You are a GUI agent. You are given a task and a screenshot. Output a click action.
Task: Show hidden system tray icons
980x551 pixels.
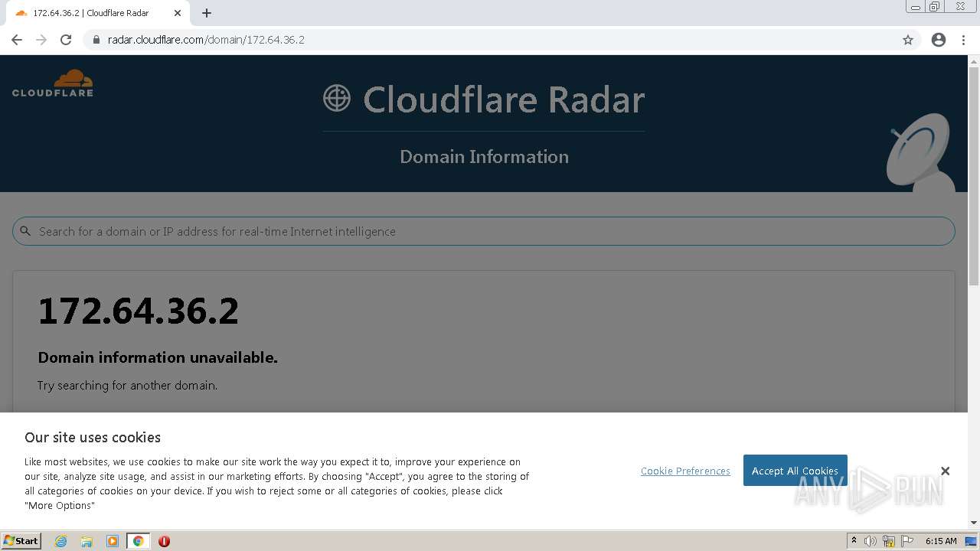point(854,541)
